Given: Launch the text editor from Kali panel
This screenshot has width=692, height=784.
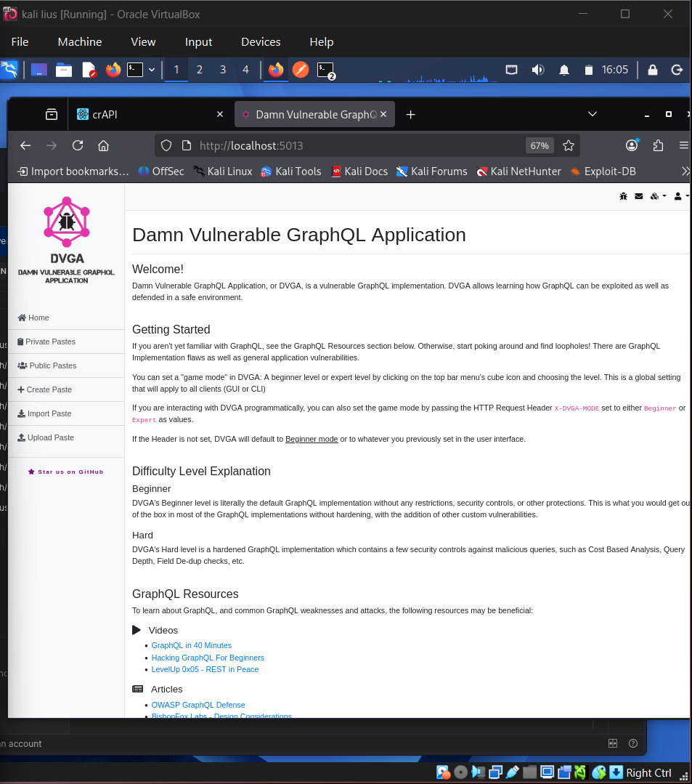Looking at the screenshot, I should 89,70.
